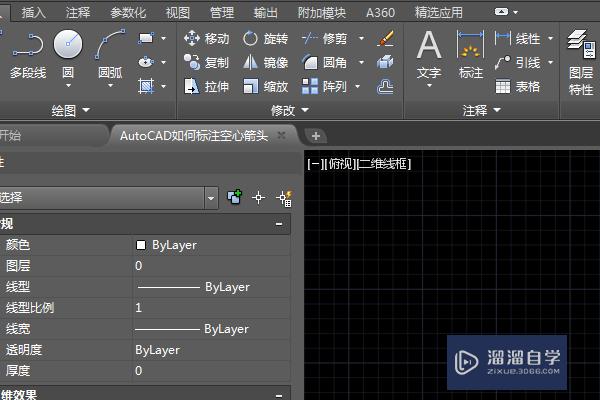Screen dimensions: 600x400
Task: Open the object selection combo box dropdown
Action: pos(211,198)
